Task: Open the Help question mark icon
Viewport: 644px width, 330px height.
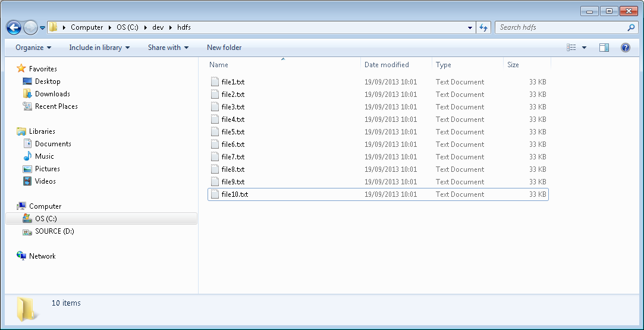Action: 625,48
